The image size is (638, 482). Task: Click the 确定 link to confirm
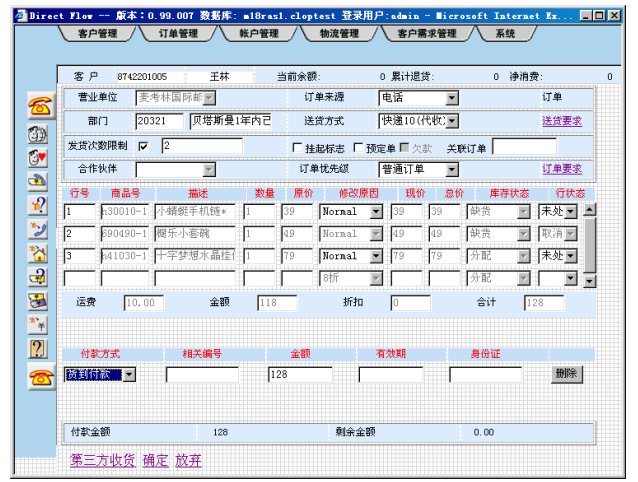coord(155,461)
